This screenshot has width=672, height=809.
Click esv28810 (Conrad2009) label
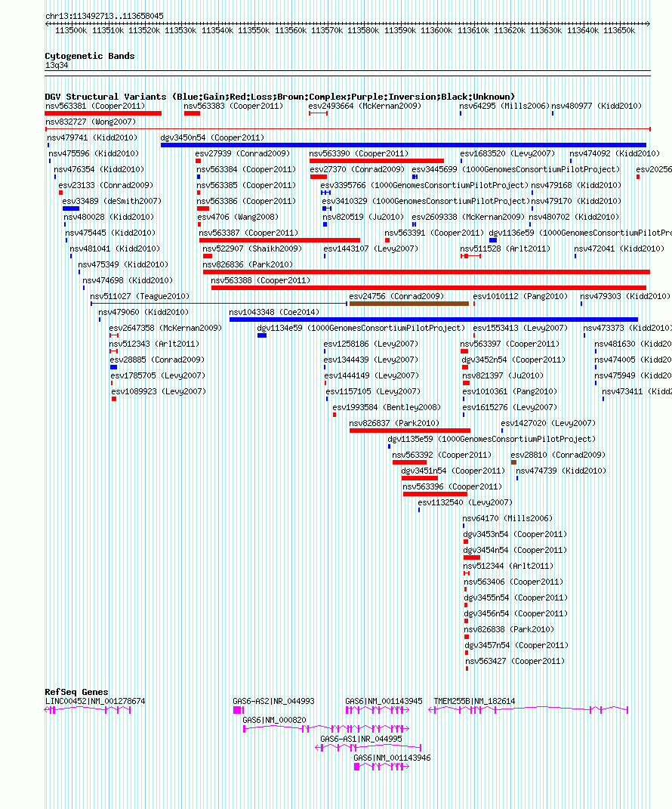tap(558, 455)
